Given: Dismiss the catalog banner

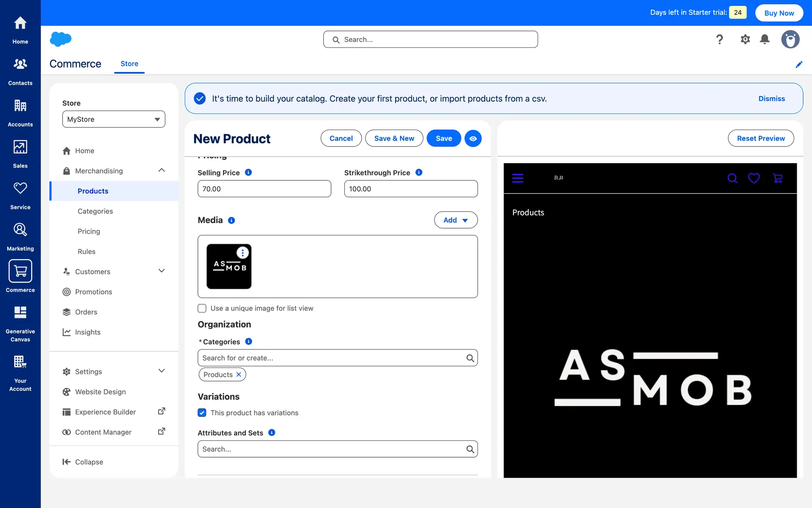Looking at the screenshot, I should tap(771, 99).
